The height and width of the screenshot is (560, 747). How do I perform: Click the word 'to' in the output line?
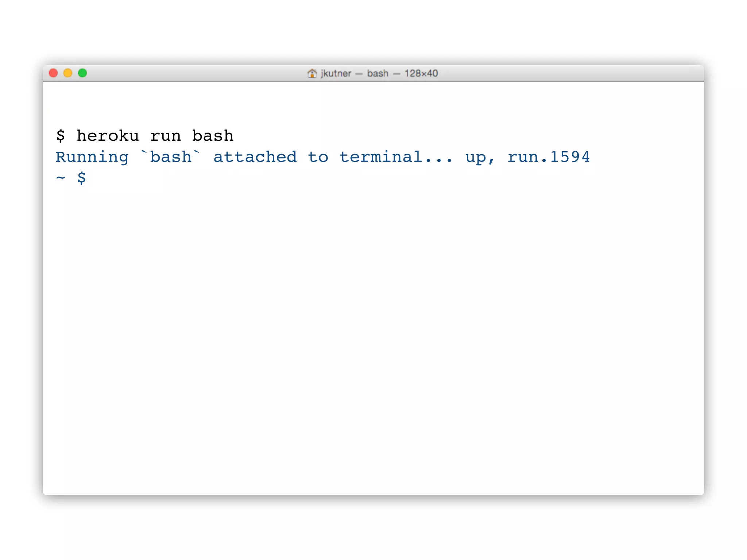click(x=318, y=157)
